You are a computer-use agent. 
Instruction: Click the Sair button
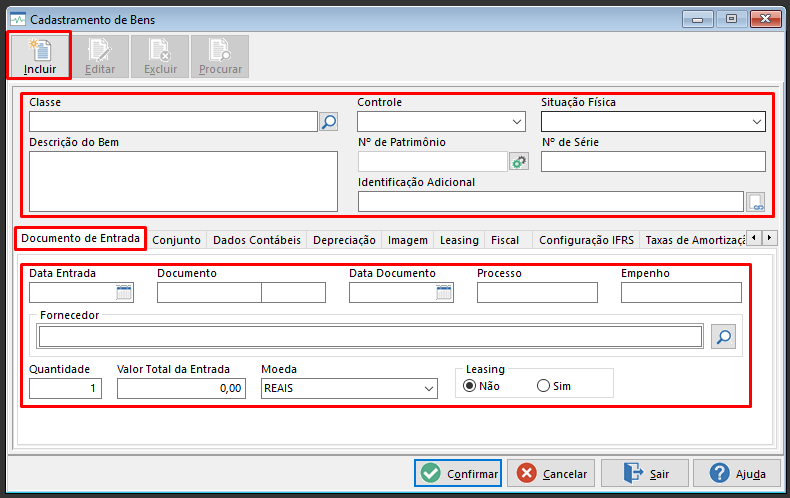point(645,473)
